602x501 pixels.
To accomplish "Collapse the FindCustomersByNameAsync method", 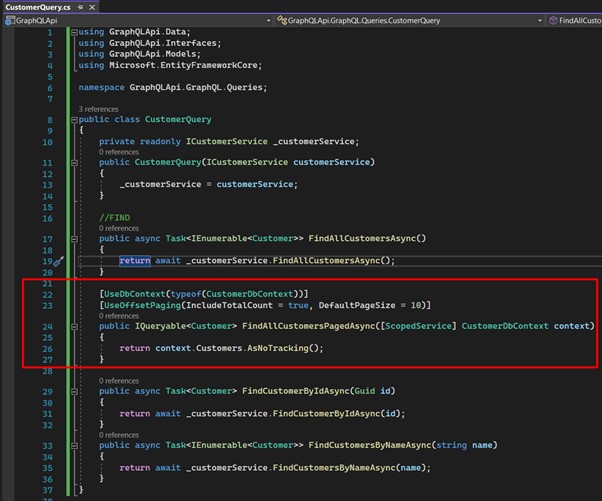I will click(72, 445).
